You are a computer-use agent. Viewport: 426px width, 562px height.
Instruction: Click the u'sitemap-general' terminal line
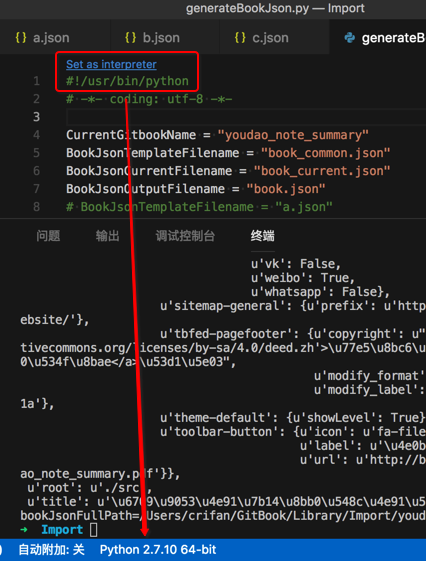(293, 306)
